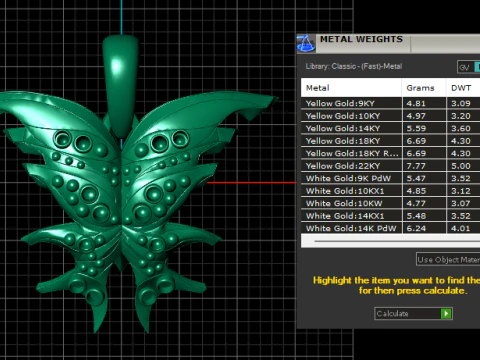Sort by the Grams column header

[x=424, y=88]
